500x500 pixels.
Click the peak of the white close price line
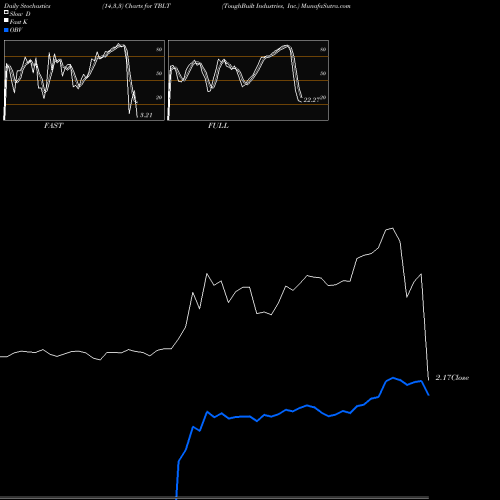pyautogui.click(x=392, y=228)
